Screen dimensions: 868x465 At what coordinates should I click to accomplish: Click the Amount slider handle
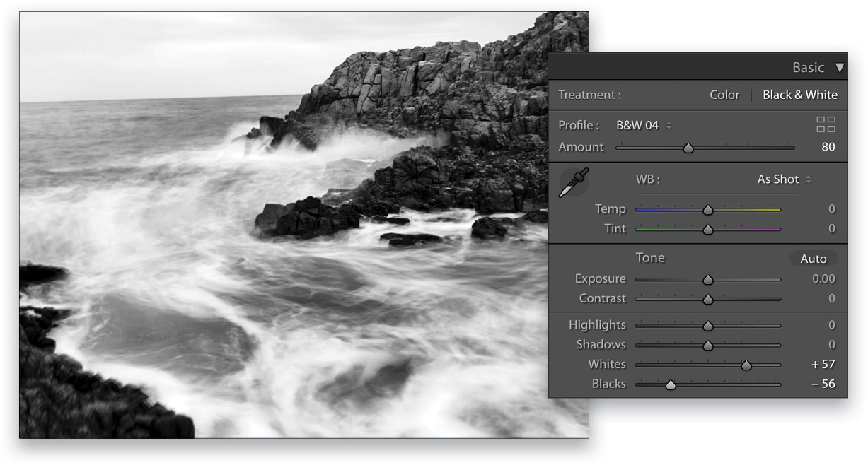(x=690, y=148)
